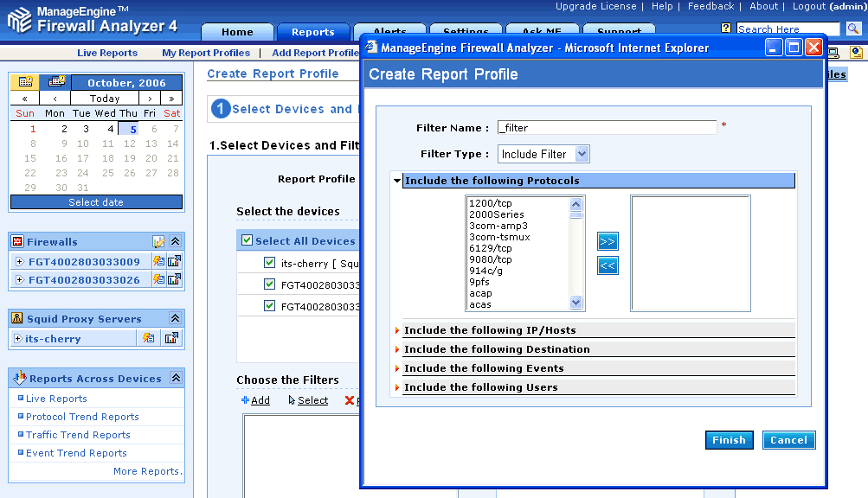Viewport: 868px width, 498px height.
Task: Open the Reports tab
Action: pyautogui.click(x=312, y=32)
